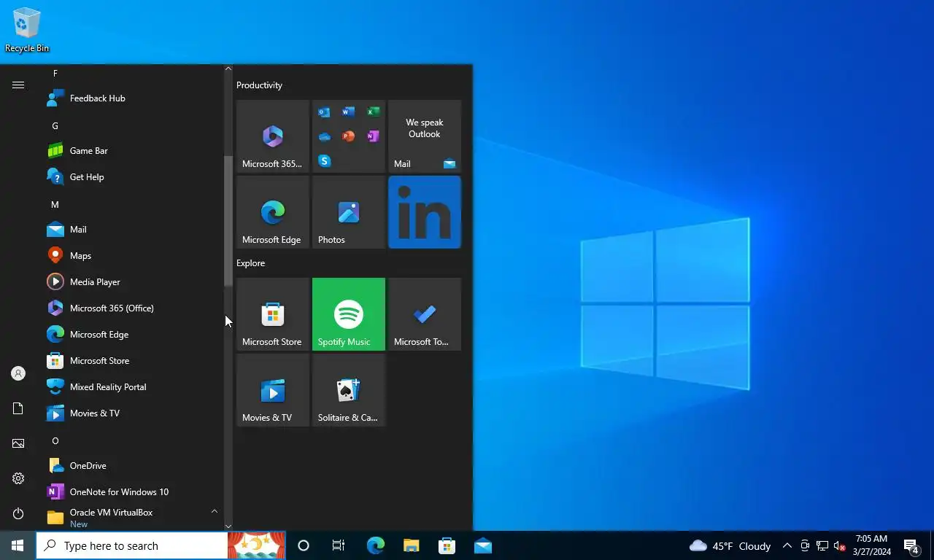Open OneDrive from the app list
Viewport: 934px width, 560px height.
pyautogui.click(x=132, y=465)
